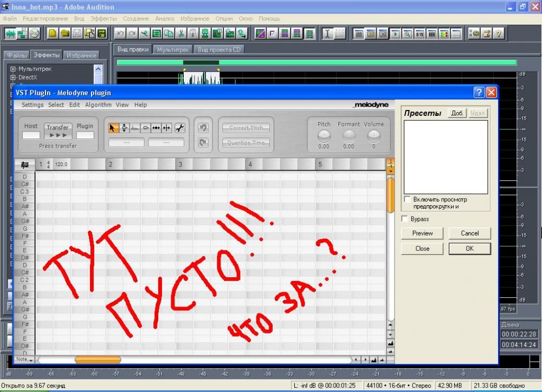Click the film strip save icon
The height and width of the screenshot is (392, 542).
pyautogui.click(x=102, y=34)
